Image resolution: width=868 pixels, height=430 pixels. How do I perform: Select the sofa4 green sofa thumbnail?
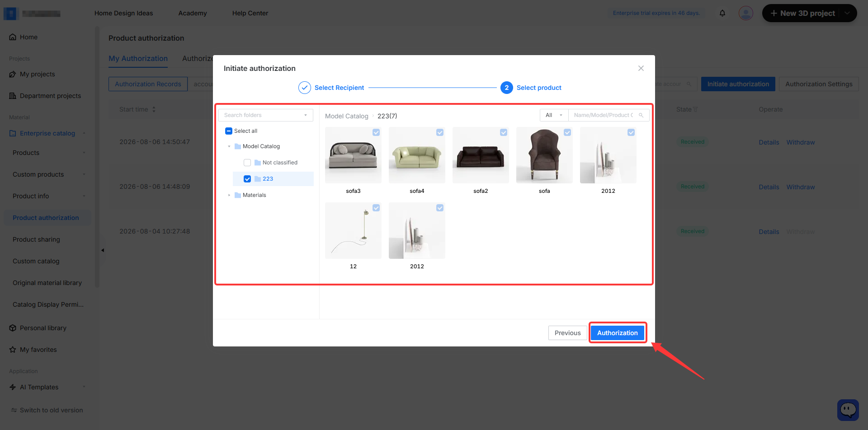coord(417,155)
